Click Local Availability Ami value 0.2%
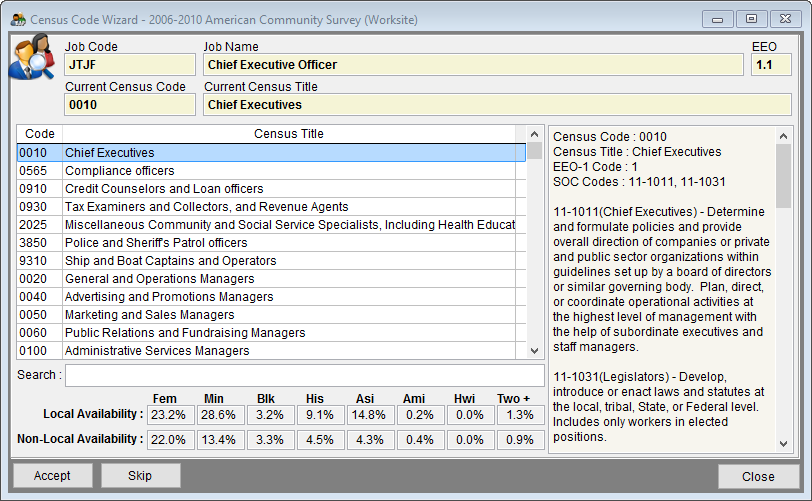812x501 pixels. pyautogui.click(x=420, y=415)
